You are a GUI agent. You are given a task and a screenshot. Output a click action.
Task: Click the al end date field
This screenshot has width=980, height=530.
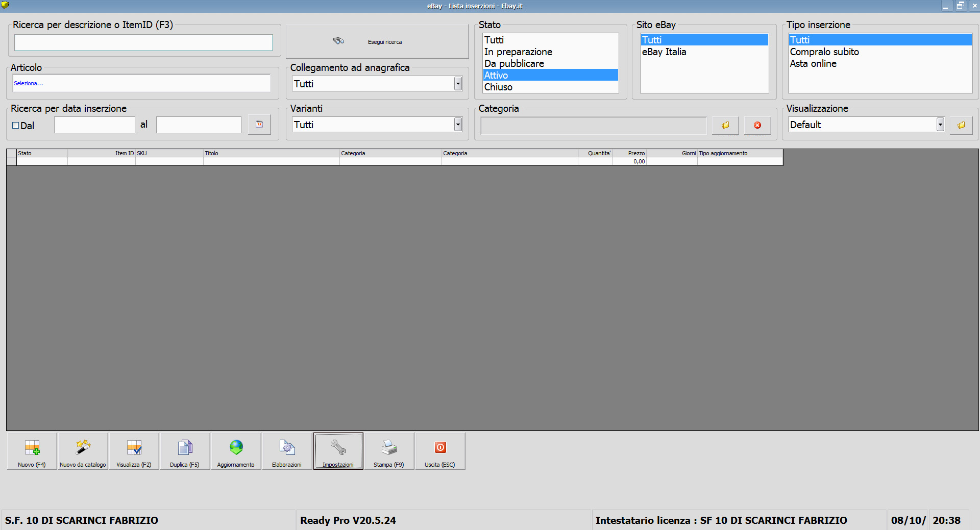pyautogui.click(x=199, y=125)
